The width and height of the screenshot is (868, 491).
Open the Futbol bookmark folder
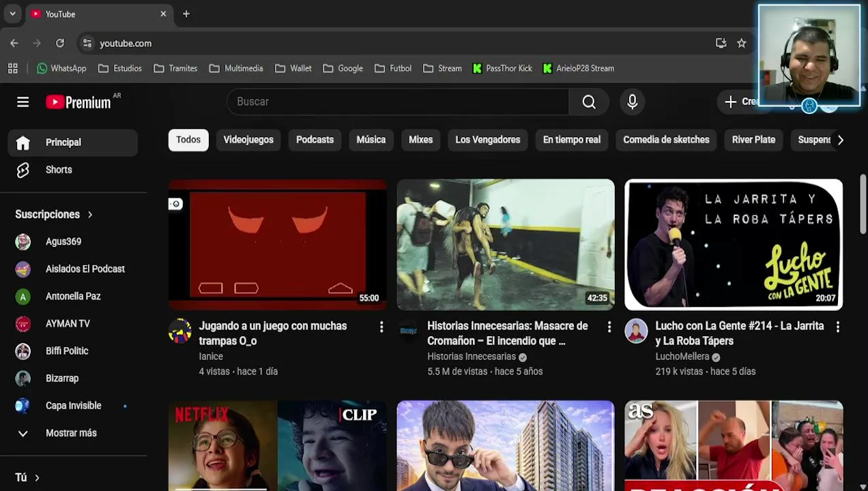tap(392, 68)
